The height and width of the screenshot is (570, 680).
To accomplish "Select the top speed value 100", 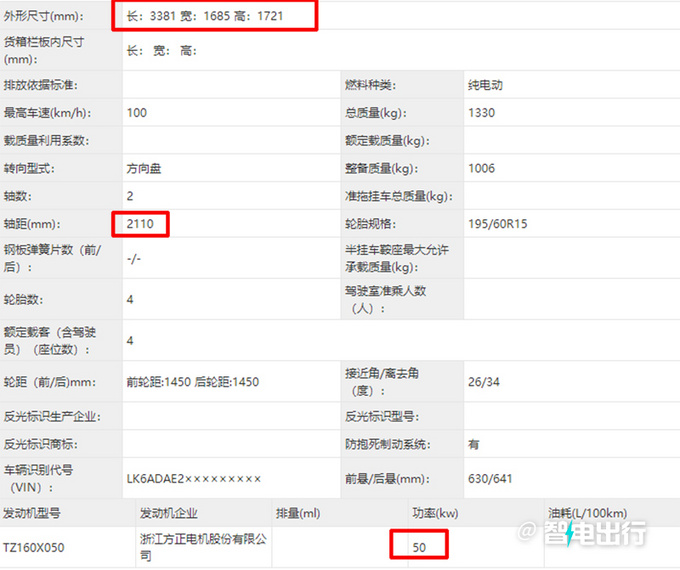I will pos(137,113).
